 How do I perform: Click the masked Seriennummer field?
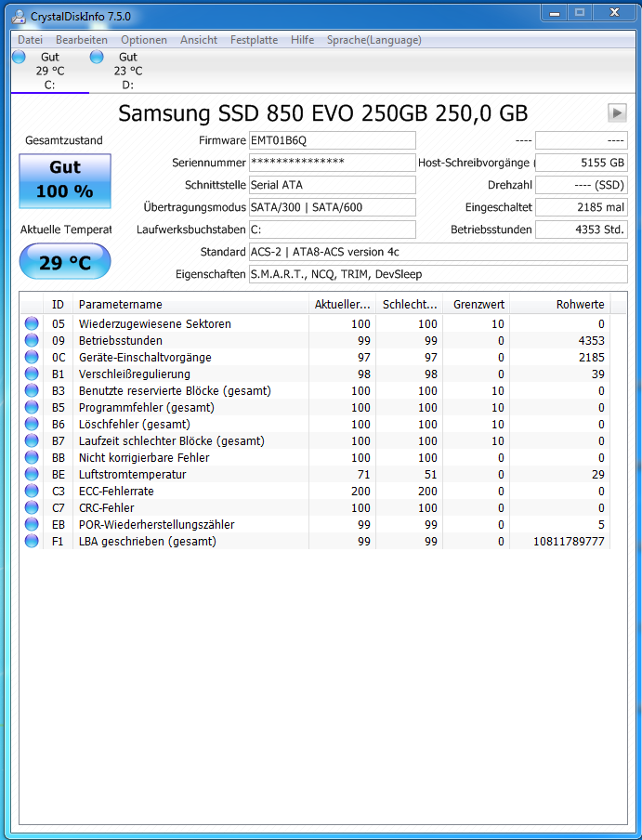coord(332,163)
